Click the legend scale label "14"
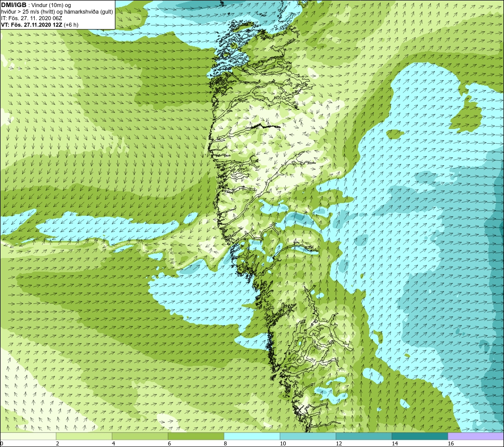The image size is (504, 447). (x=395, y=443)
